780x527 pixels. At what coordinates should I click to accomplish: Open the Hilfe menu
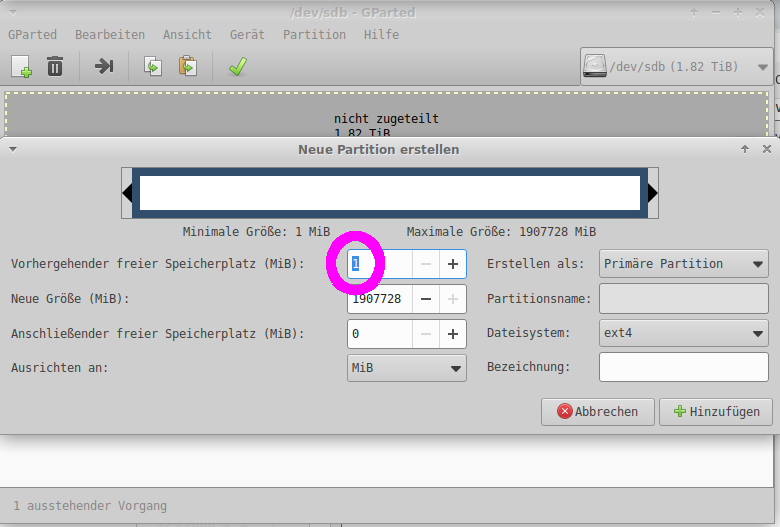pos(381,34)
